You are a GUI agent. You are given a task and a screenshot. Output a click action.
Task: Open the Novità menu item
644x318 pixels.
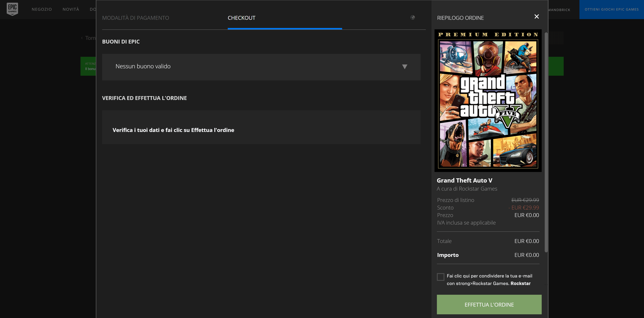[71, 9]
